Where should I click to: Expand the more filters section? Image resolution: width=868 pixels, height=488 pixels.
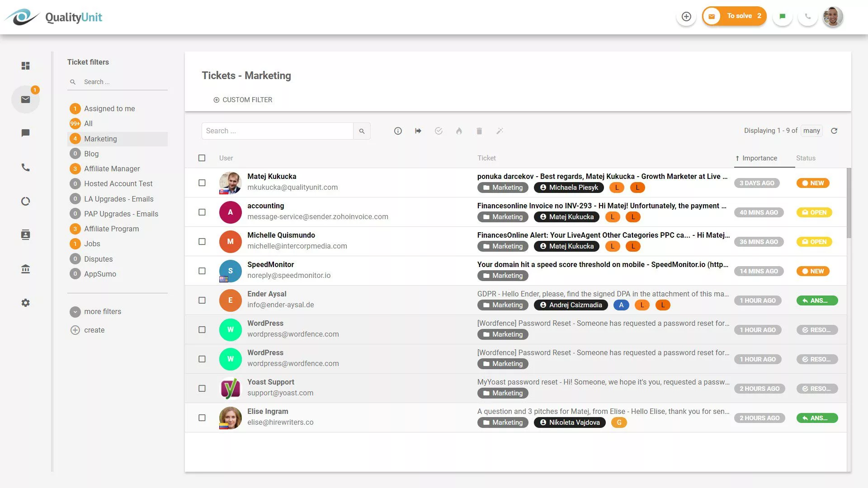point(95,311)
